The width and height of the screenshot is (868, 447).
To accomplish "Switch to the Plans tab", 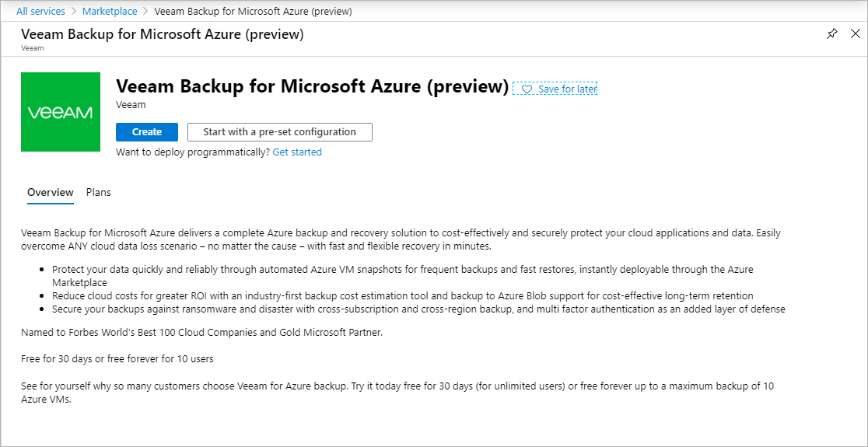I will [x=99, y=193].
